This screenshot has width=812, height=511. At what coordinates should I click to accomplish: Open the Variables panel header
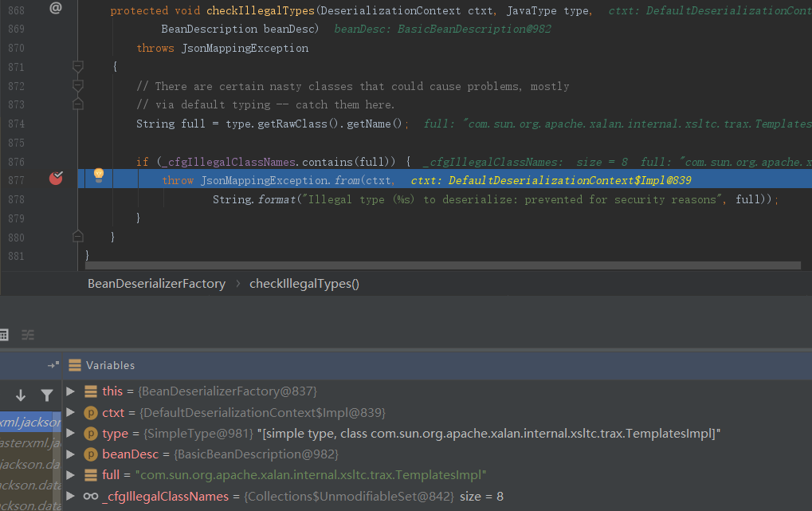[x=110, y=365]
